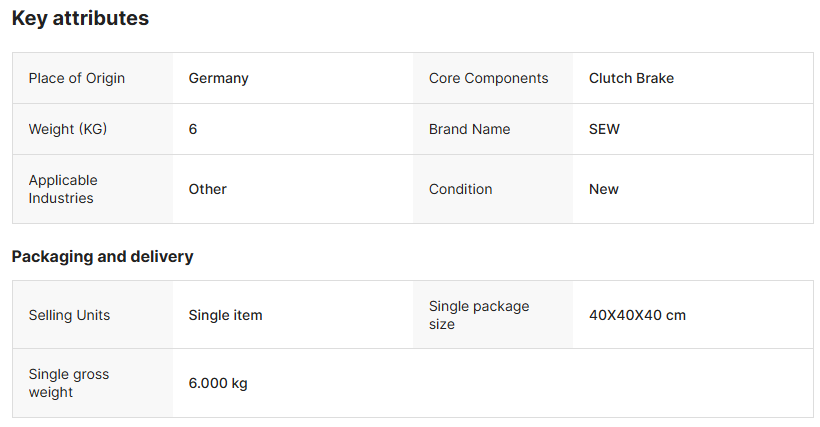Image resolution: width=820 pixels, height=427 pixels.
Task: Select the Brand Name label
Action: pyautogui.click(x=469, y=129)
